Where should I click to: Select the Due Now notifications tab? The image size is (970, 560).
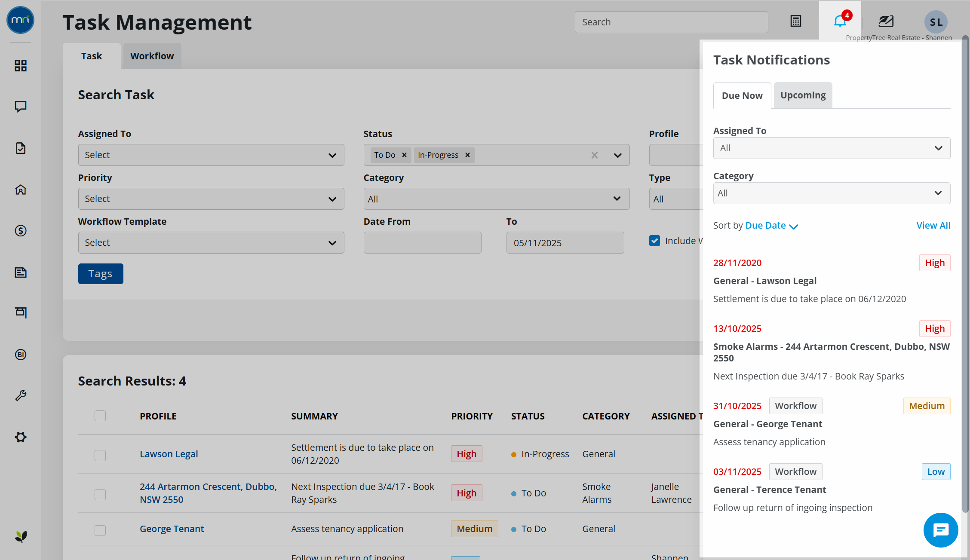(742, 95)
